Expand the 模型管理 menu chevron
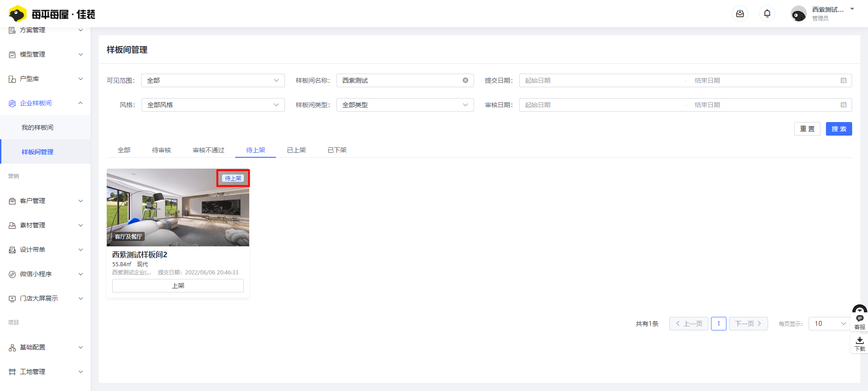The height and width of the screenshot is (391, 868). click(x=81, y=55)
